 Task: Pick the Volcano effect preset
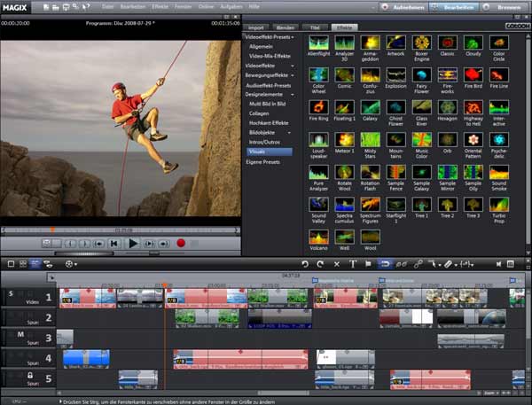click(319, 238)
